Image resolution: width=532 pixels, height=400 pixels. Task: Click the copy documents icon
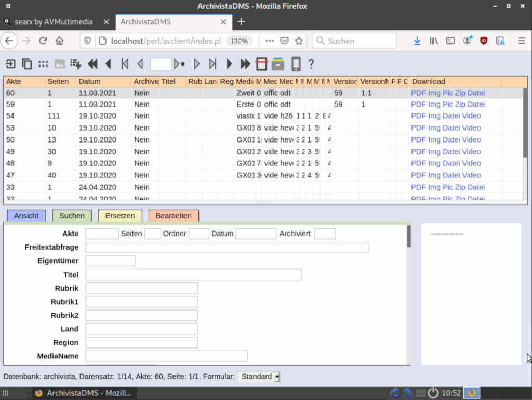[x=27, y=64]
